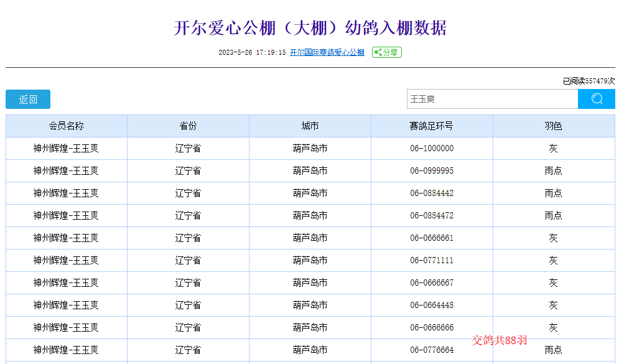Select the 06-0666661 ring number cell
619x364 pixels.
(x=432, y=238)
